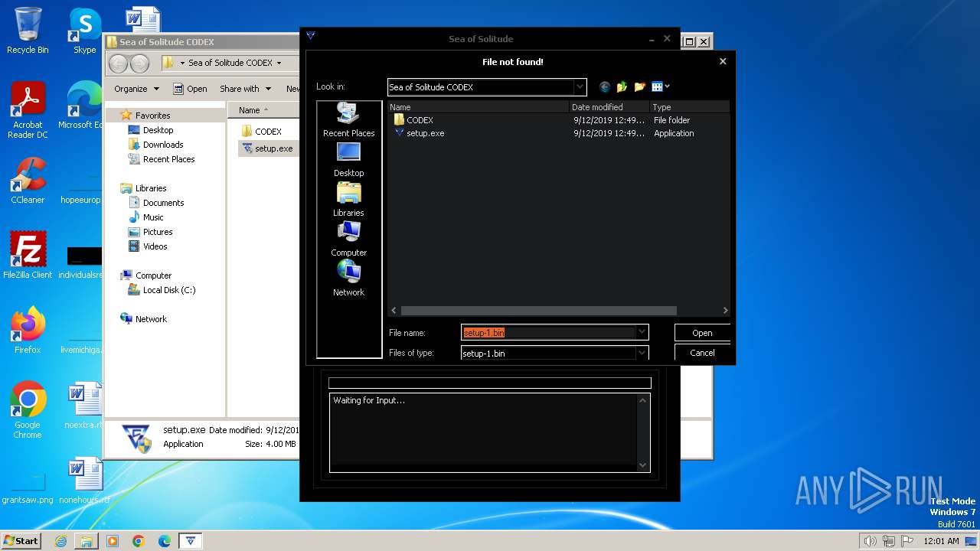Sort by Type column in dialog
This screenshot has height=551, width=980.
pos(689,107)
